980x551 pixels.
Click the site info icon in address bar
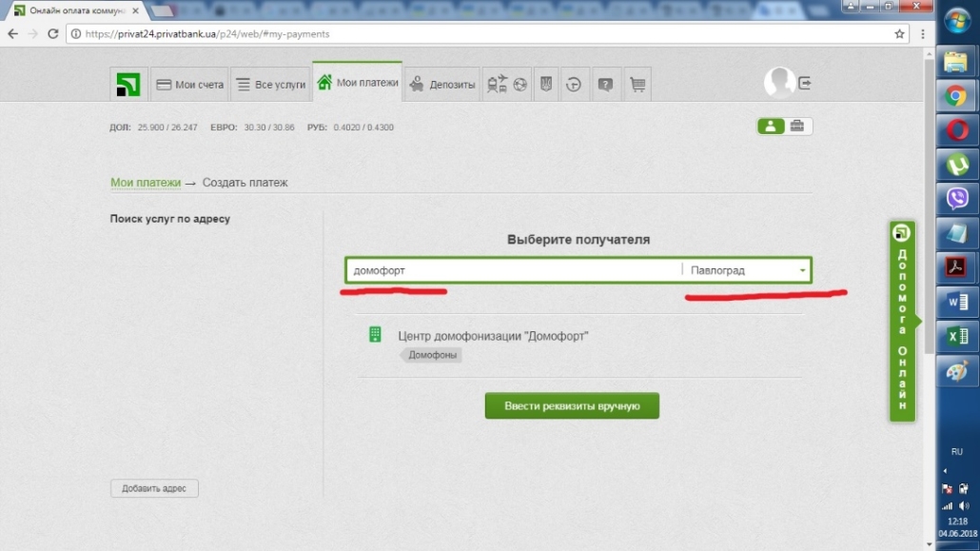pyautogui.click(x=75, y=33)
